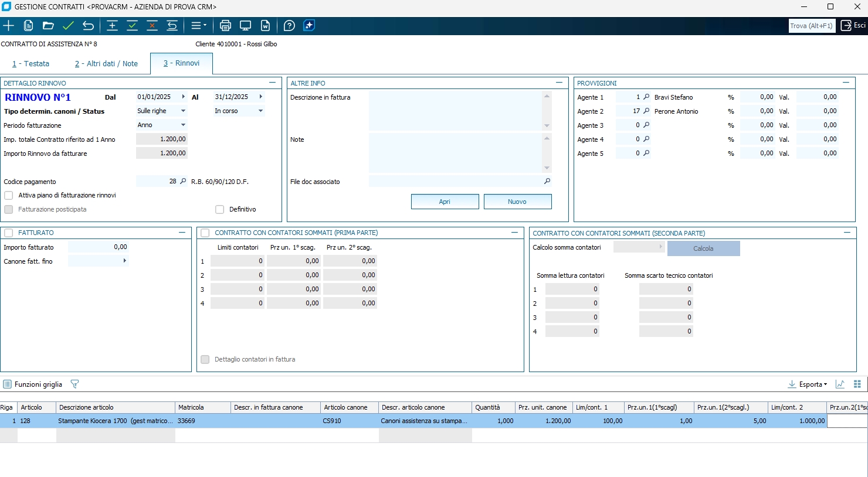Enable Attiva piano di fatturazione rinnovi checkbox
The width and height of the screenshot is (868, 477).
pos(9,195)
